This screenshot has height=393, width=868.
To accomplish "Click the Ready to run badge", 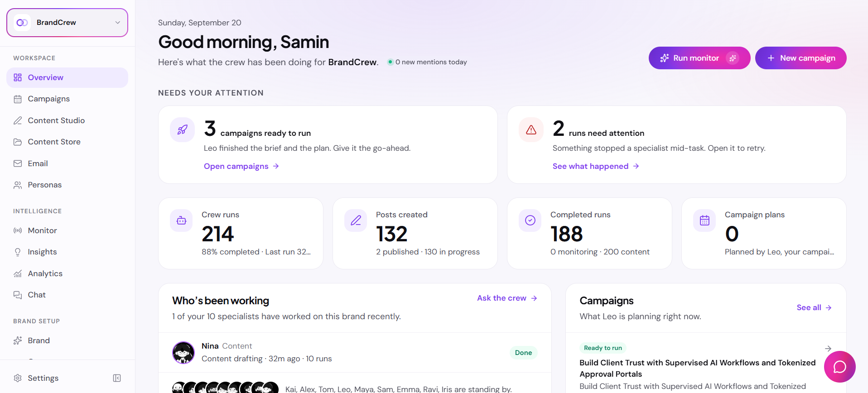I will 603,348.
